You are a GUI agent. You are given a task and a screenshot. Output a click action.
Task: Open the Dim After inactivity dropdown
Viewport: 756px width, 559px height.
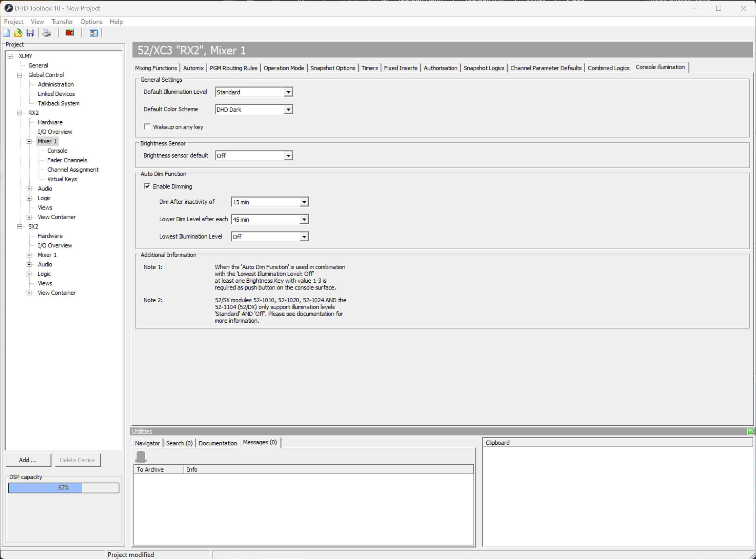(x=304, y=202)
